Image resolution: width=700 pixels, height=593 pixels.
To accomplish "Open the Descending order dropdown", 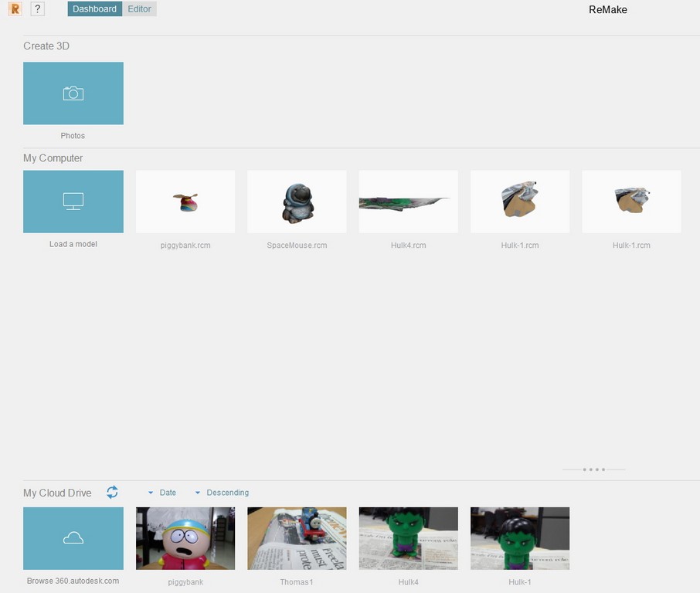I will (x=223, y=493).
